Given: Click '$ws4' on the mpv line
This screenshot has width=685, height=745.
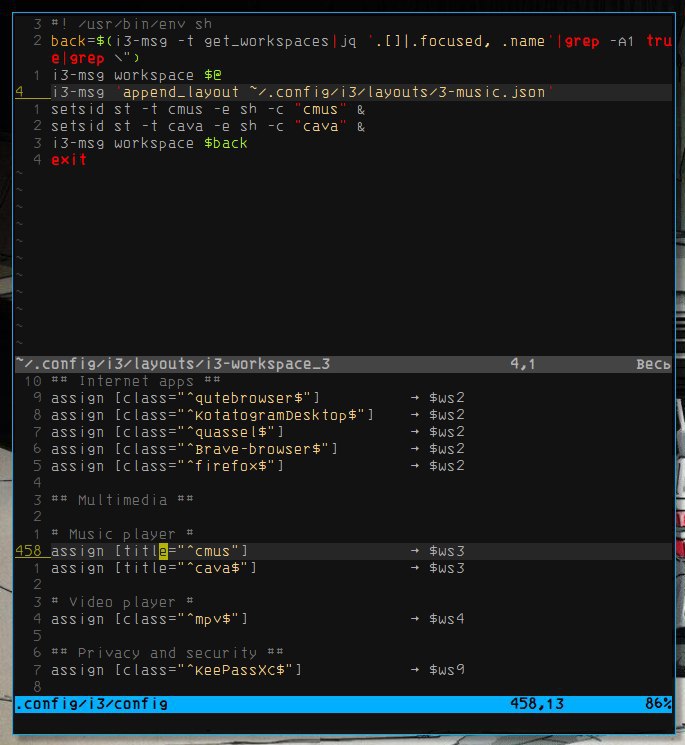Looking at the screenshot, I should pyautogui.click(x=447, y=619).
